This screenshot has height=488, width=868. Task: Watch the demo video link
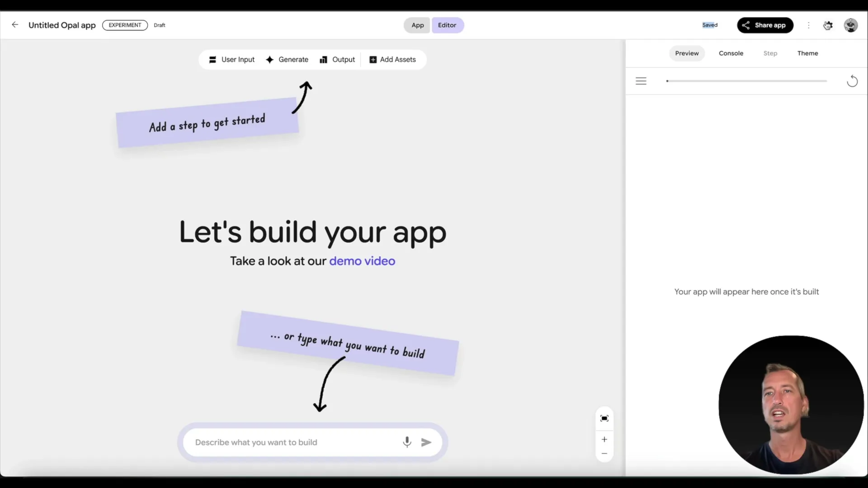362,261
